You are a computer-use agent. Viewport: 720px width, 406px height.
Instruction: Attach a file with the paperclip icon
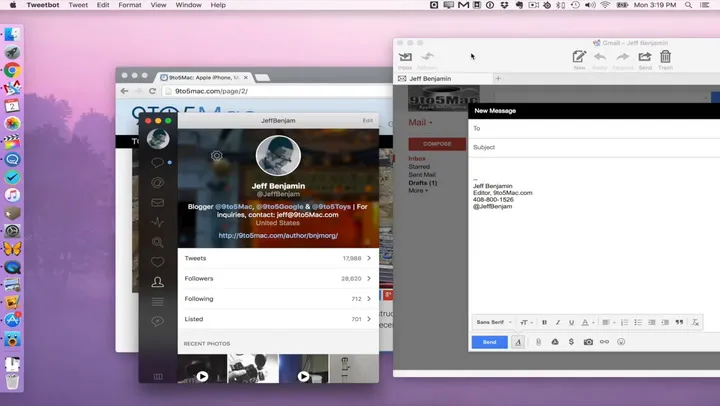coord(538,342)
